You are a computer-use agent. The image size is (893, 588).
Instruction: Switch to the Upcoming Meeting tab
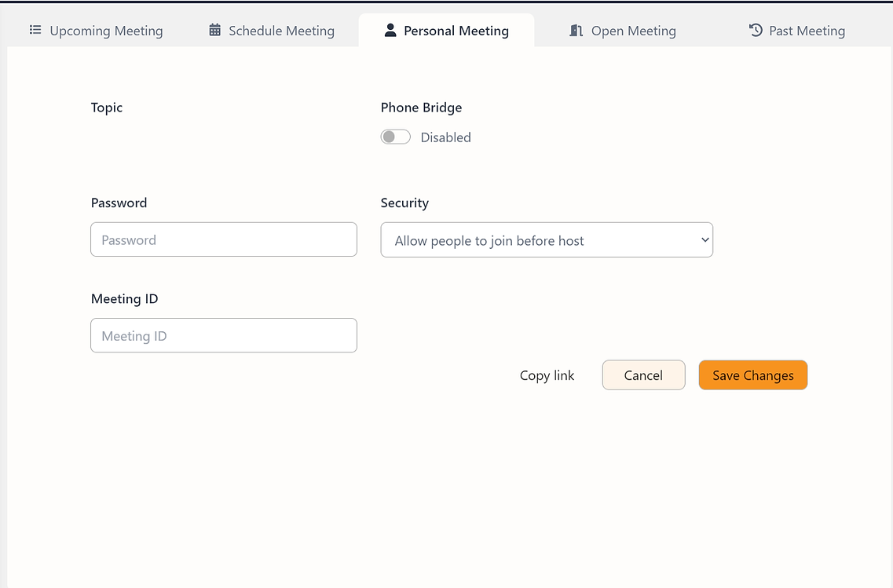97,31
